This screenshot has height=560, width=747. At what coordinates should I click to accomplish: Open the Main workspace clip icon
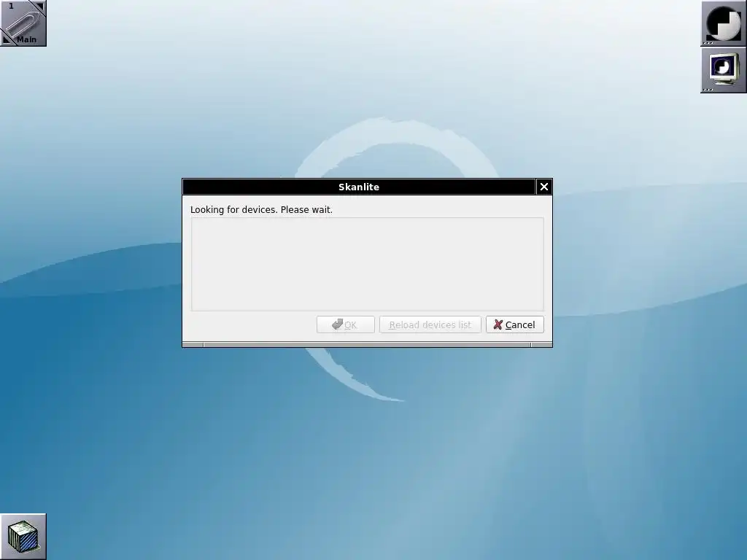[23, 23]
